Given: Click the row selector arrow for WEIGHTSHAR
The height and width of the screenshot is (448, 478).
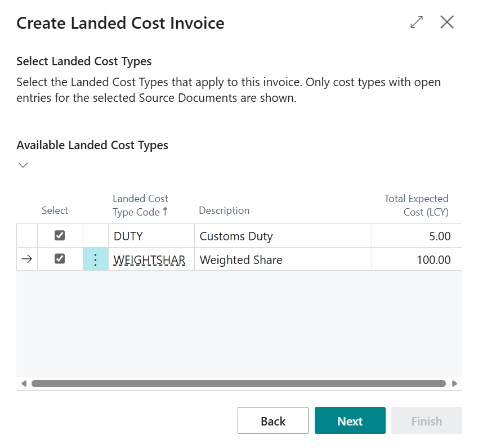Looking at the screenshot, I should [26, 259].
